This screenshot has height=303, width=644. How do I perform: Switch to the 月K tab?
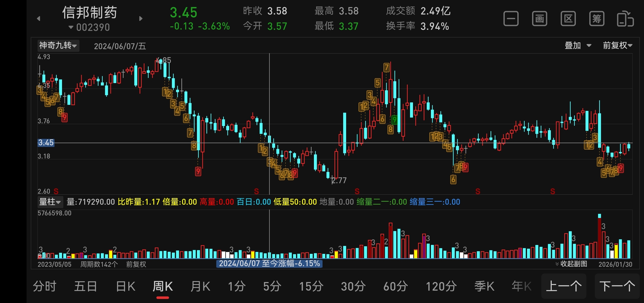click(x=200, y=286)
